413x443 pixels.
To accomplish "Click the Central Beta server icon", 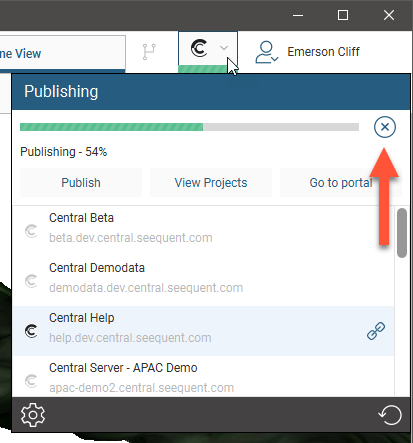I will 31,231.
